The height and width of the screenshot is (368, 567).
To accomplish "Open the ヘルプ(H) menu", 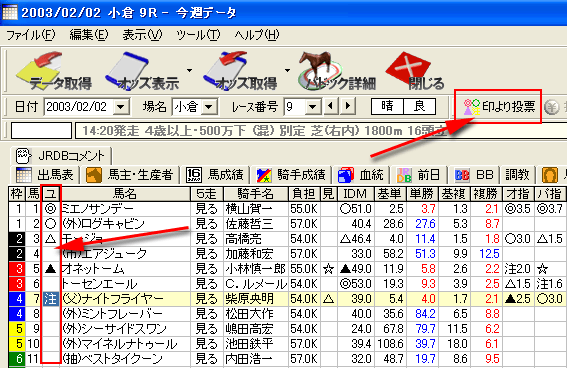I will click(x=257, y=35).
